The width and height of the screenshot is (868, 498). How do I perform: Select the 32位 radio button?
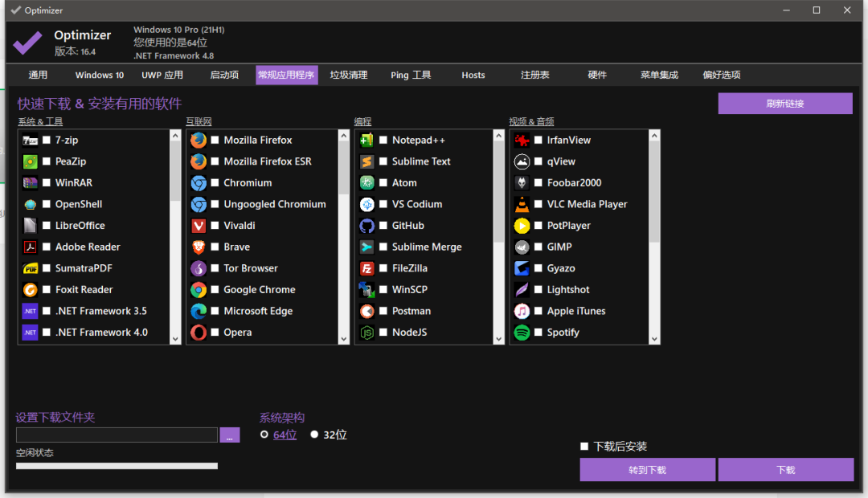click(x=314, y=435)
